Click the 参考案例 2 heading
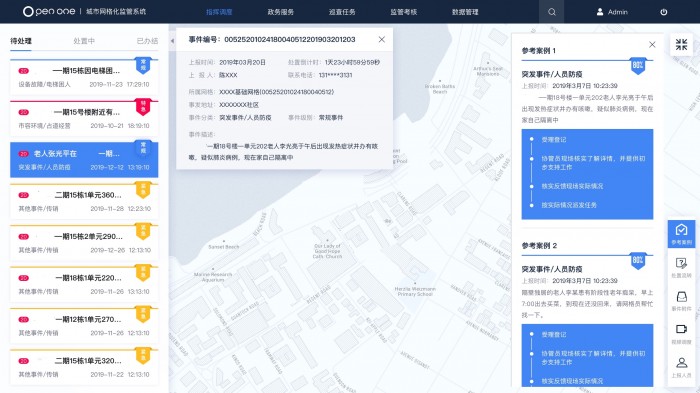This screenshot has width=700, height=393. (x=539, y=246)
